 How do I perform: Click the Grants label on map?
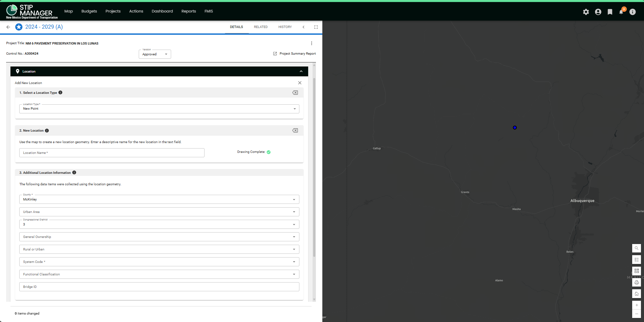point(465,192)
